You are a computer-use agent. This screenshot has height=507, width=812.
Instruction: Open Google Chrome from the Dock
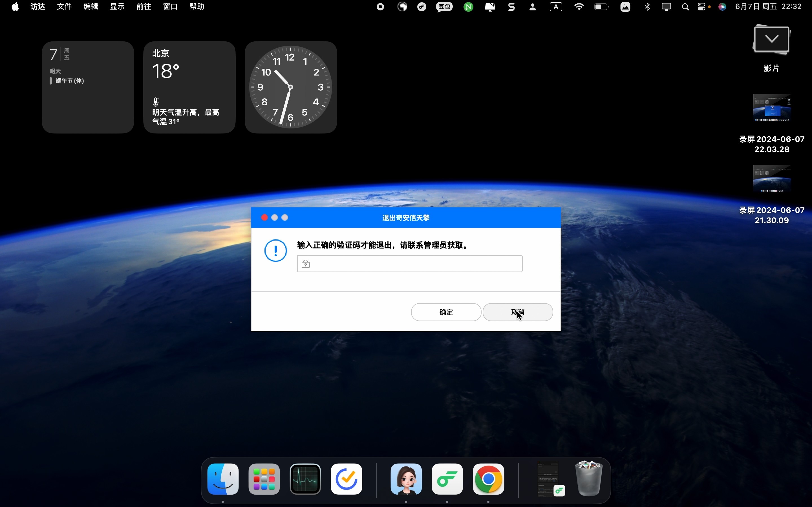tap(488, 479)
